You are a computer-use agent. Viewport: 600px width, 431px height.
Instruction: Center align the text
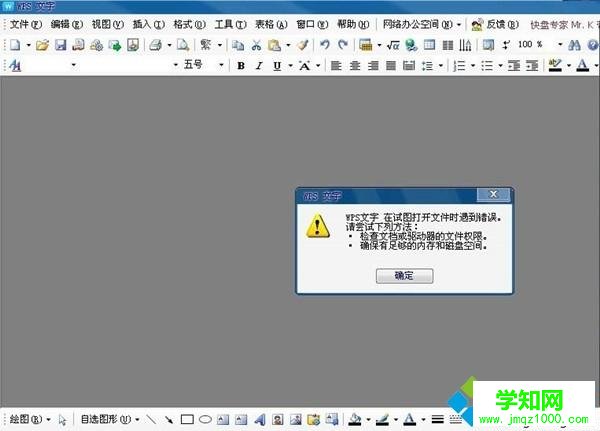(x=355, y=66)
